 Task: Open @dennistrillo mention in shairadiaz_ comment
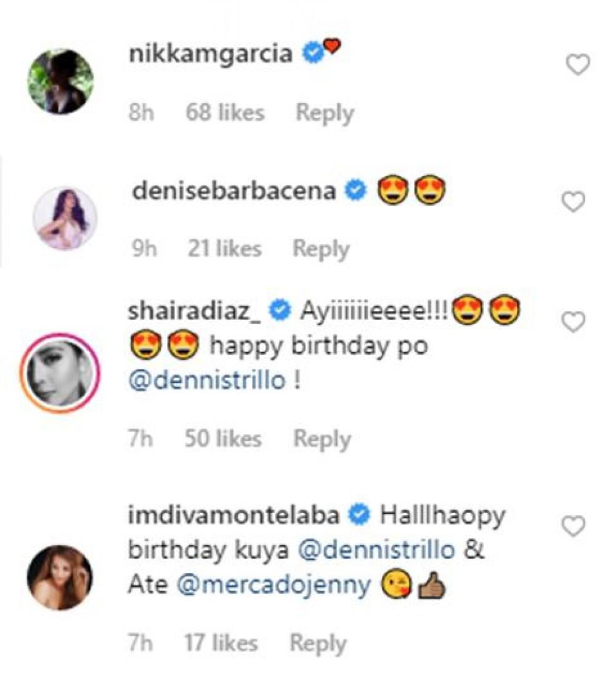coord(207,380)
